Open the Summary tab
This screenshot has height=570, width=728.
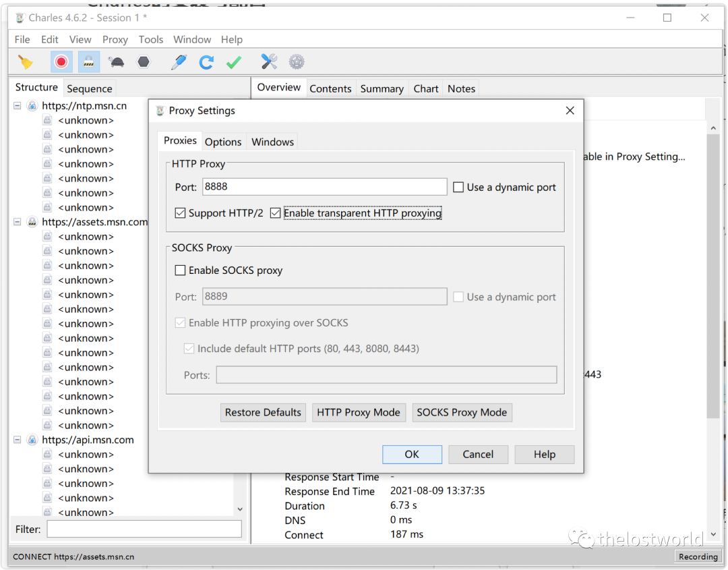tap(382, 89)
